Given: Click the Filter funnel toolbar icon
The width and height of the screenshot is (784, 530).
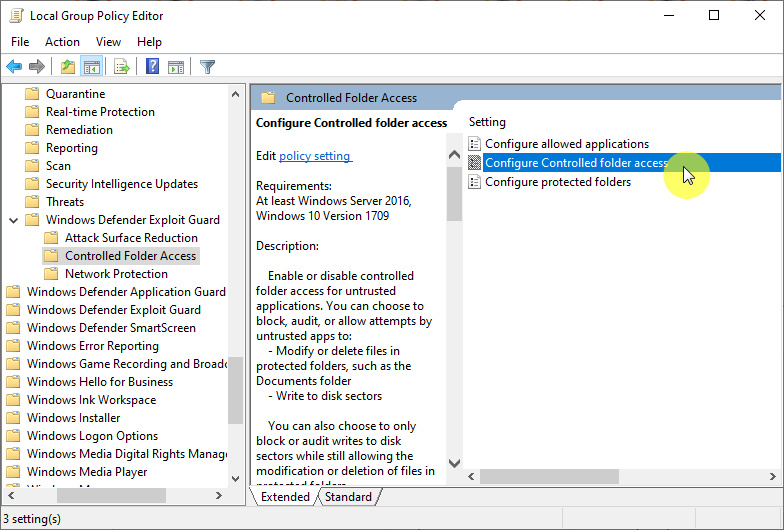Looking at the screenshot, I should [207, 67].
